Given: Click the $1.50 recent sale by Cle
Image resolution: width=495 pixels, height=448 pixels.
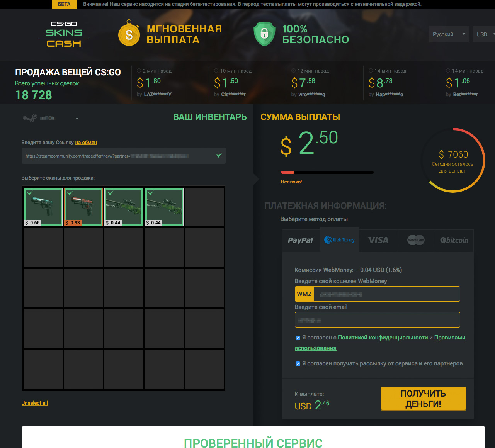Looking at the screenshot, I should click(x=232, y=83).
